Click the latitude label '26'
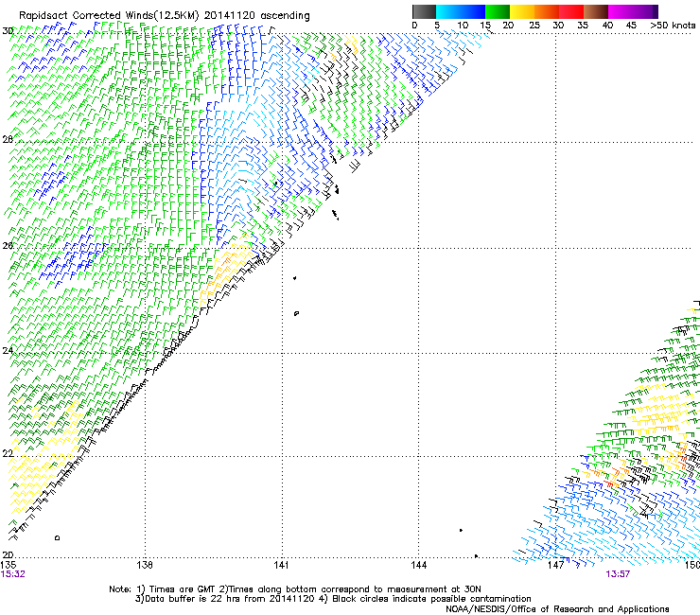Screen dimensions: 700x615 coord(8,245)
